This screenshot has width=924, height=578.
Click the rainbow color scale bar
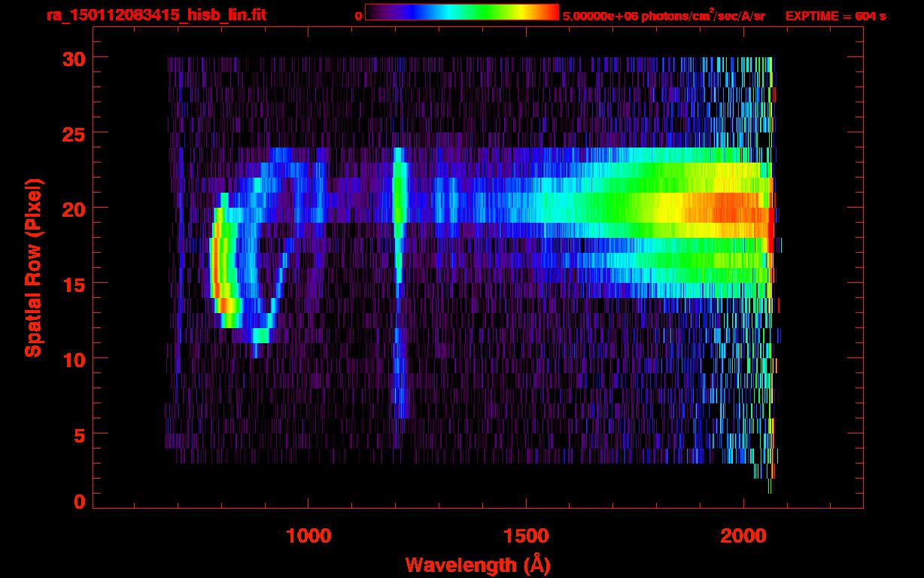coord(462,12)
